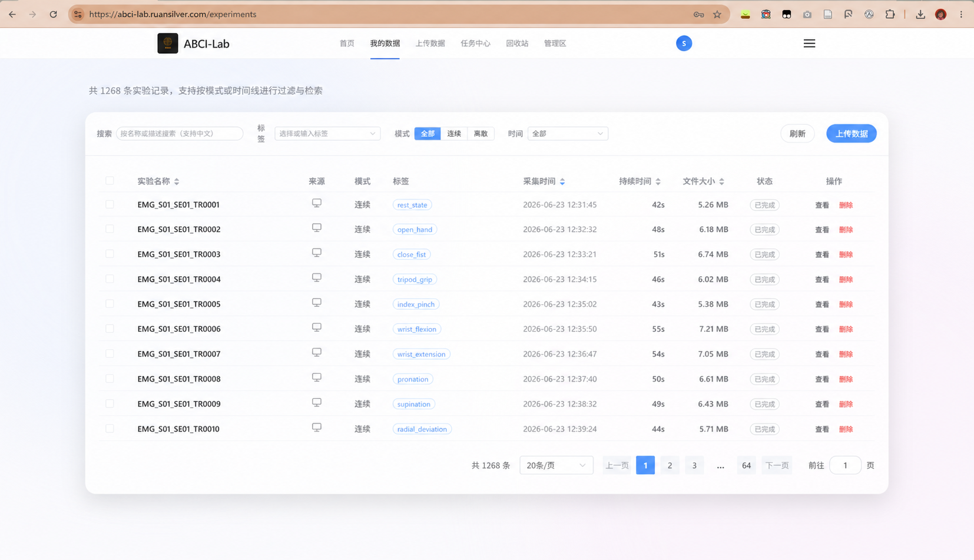Click the 刷新 refresh button
974x560 pixels.
pos(797,134)
